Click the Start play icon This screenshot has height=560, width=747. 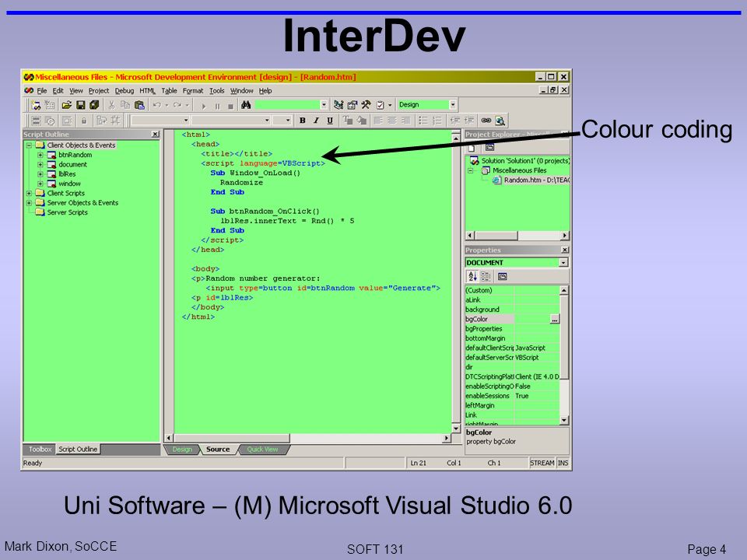click(x=203, y=107)
